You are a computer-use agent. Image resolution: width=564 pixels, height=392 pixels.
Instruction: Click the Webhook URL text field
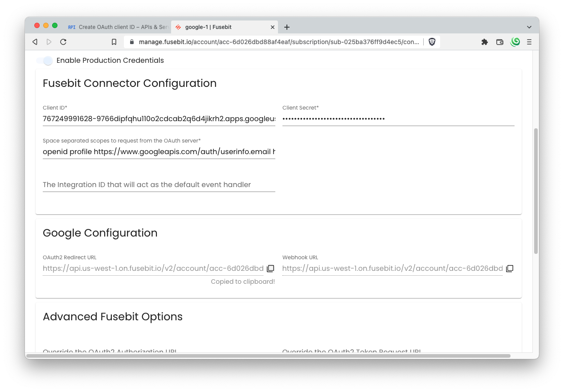pos(392,269)
